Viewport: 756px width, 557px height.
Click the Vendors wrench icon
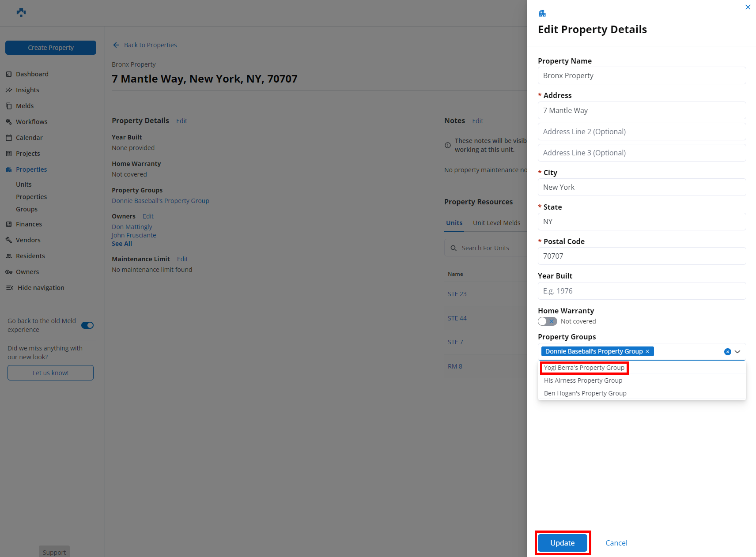9,240
